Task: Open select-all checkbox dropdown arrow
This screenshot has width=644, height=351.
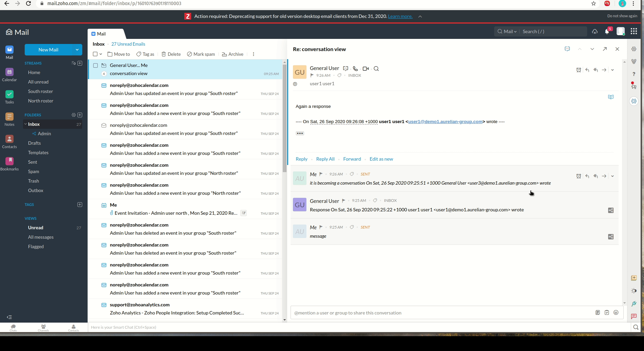Action: (x=101, y=54)
